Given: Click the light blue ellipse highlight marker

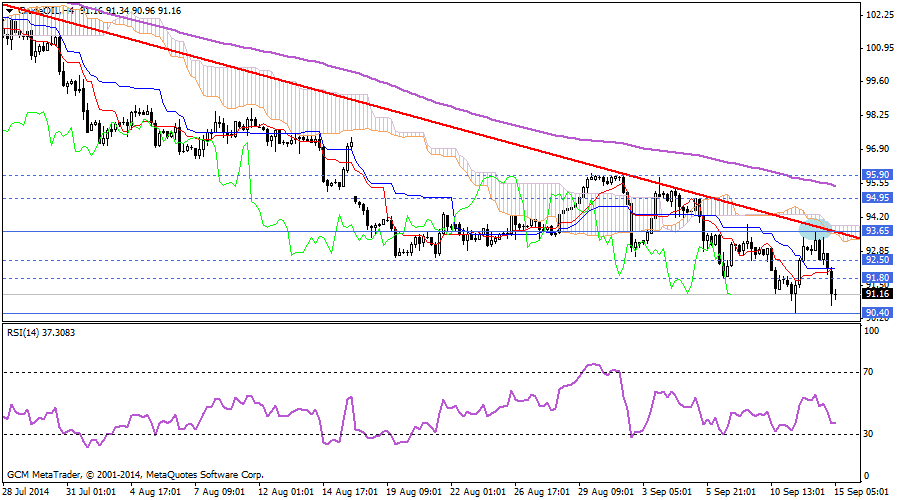Looking at the screenshot, I should pos(813,231).
